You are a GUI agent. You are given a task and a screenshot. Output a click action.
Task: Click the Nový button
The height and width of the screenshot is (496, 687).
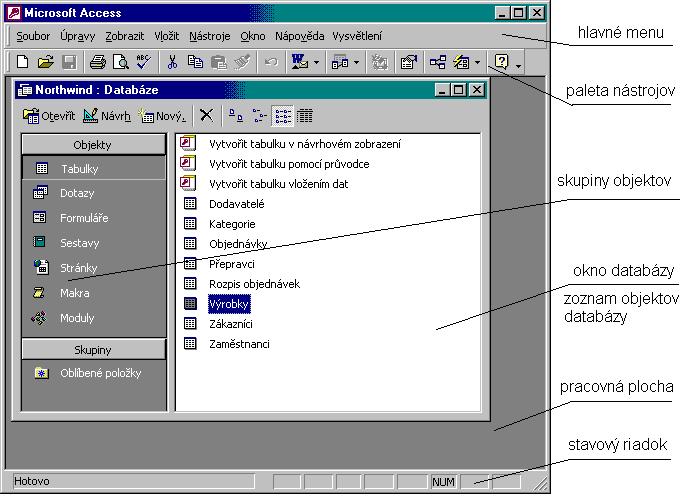pos(163,116)
